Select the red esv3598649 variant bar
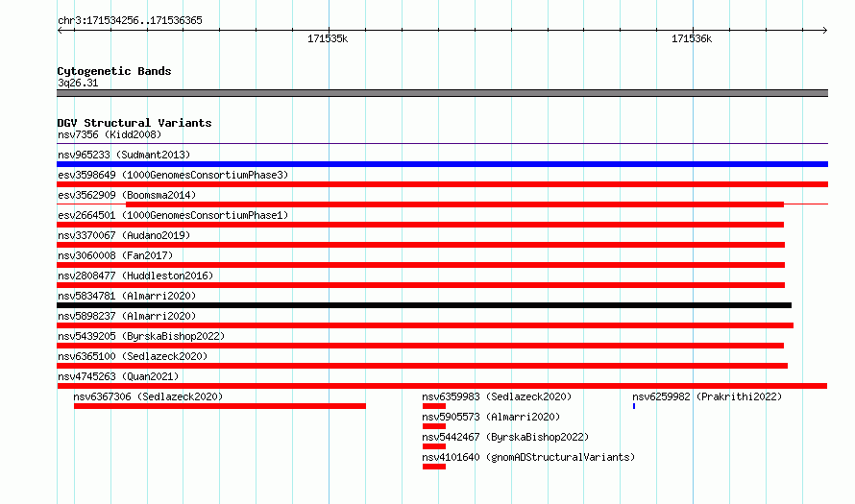The width and height of the screenshot is (855, 504). coord(442,184)
